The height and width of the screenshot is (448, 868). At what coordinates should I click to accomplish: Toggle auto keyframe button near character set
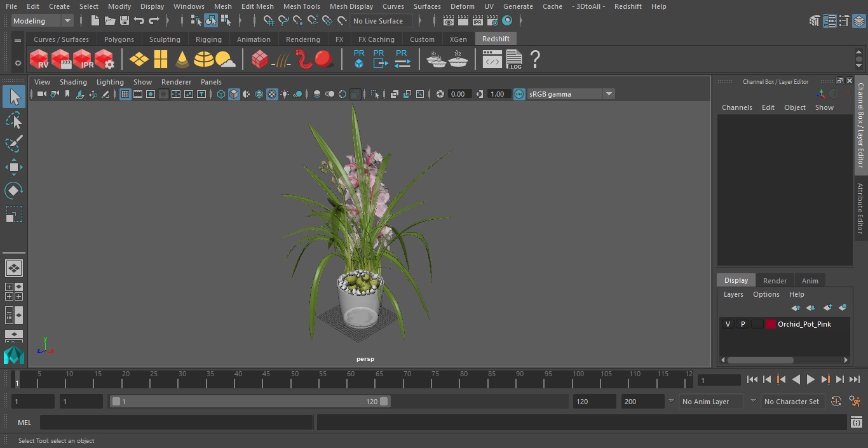(x=836, y=402)
